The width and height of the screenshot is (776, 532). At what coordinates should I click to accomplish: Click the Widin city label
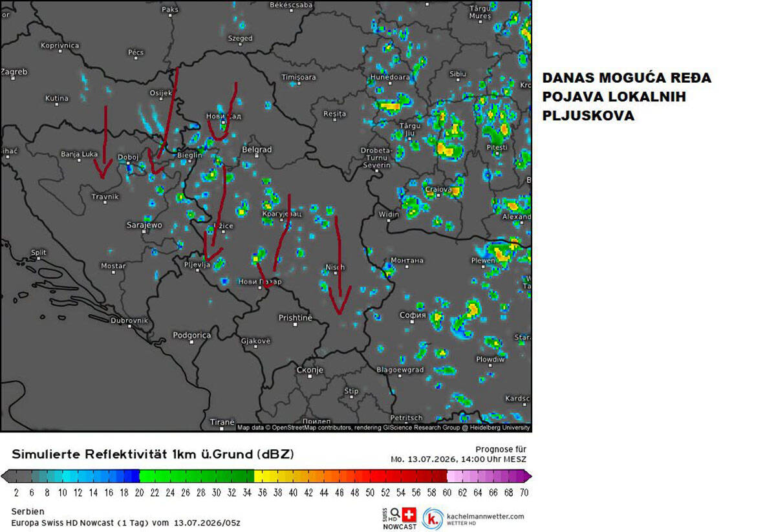pyautogui.click(x=389, y=214)
